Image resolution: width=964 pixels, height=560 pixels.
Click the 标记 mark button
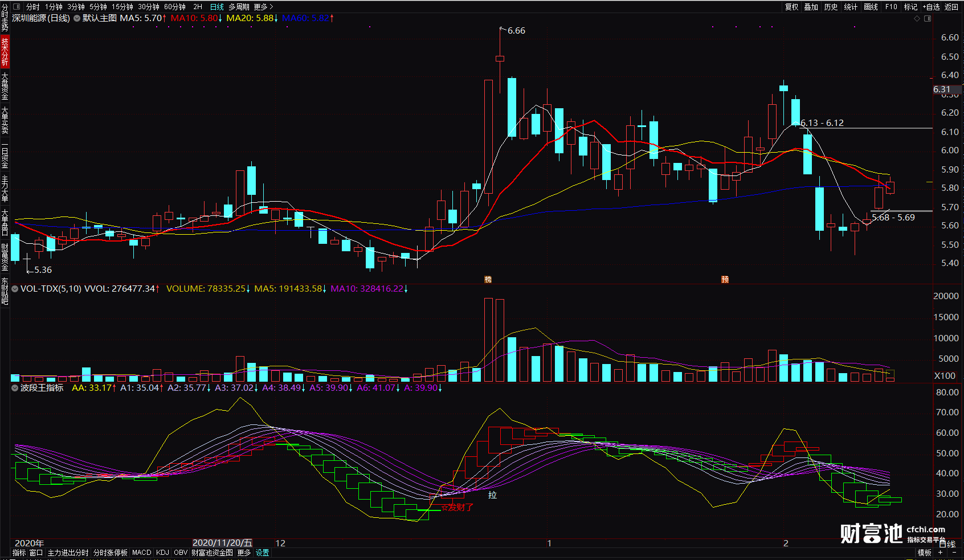click(x=911, y=7)
